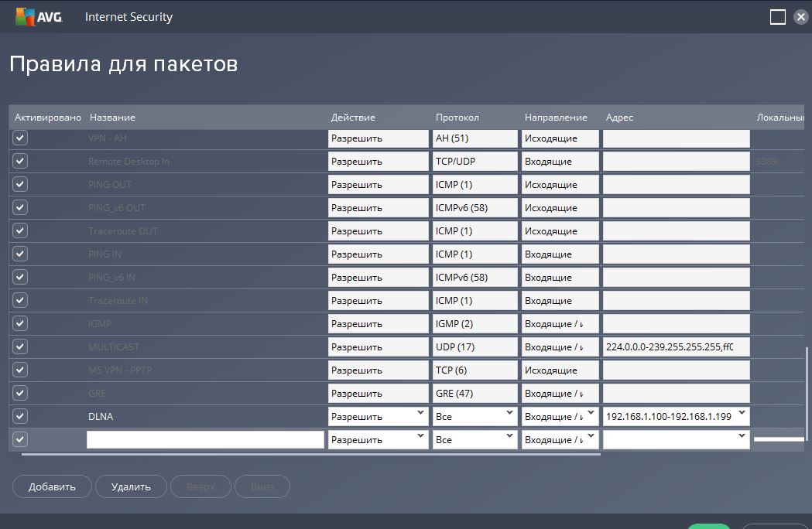Toggle the empty new rule's checkbox

pyautogui.click(x=20, y=439)
